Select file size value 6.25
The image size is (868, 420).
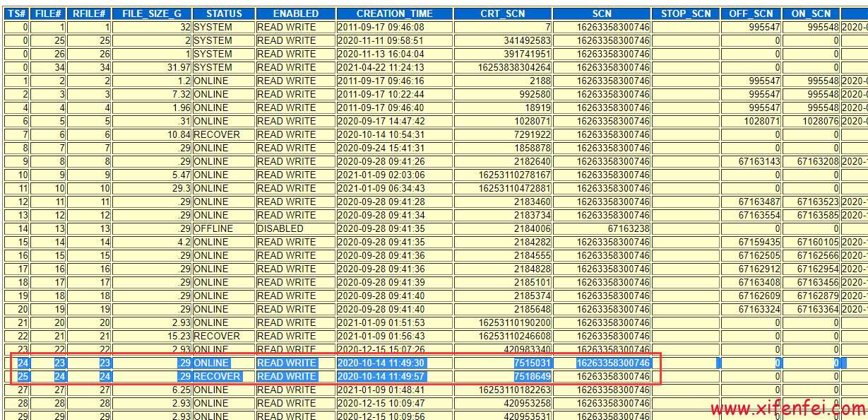pyautogui.click(x=182, y=390)
